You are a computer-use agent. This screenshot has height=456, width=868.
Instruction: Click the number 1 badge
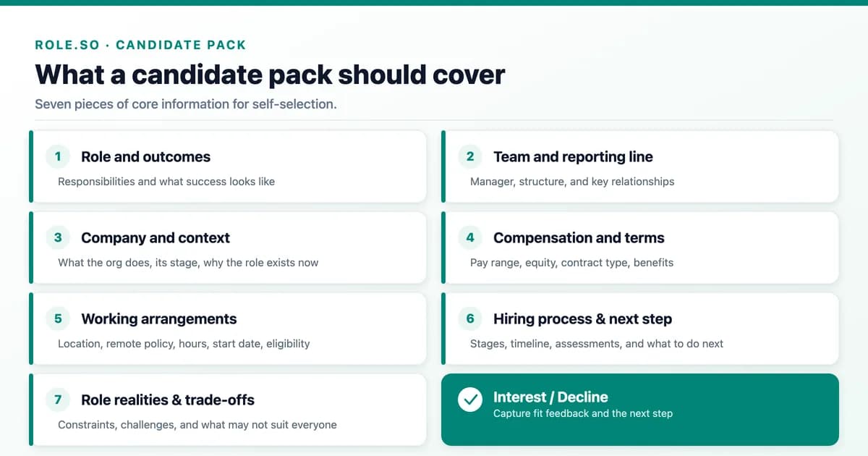[58, 156]
